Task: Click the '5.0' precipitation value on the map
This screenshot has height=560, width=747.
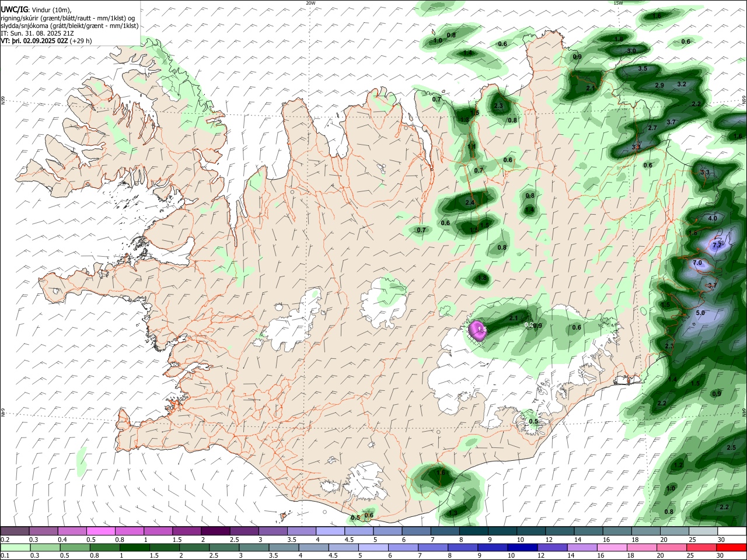Action: click(x=701, y=313)
